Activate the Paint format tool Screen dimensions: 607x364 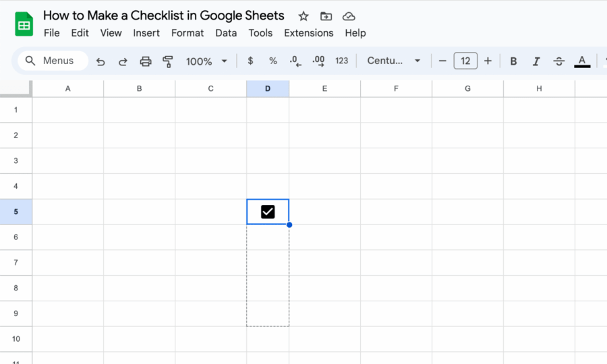click(x=168, y=61)
